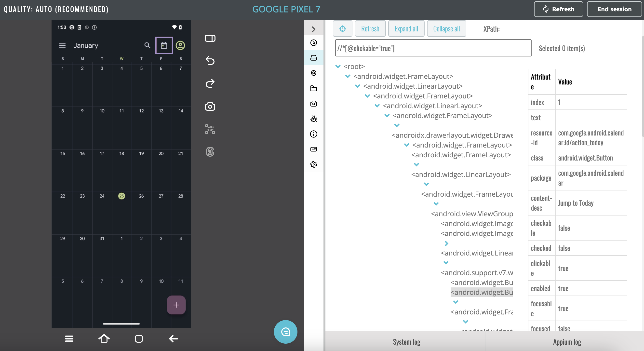Viewport: 644px width, 351px height.
Task: Click the crosshair element picker button
Action: click(x=343, y=29)
